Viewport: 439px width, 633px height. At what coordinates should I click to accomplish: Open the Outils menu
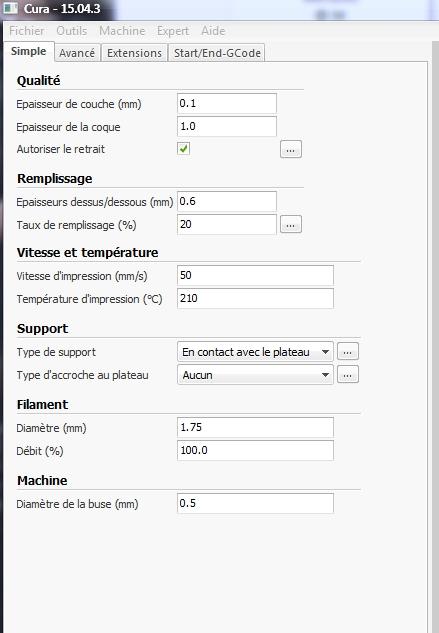pos(71,31)
